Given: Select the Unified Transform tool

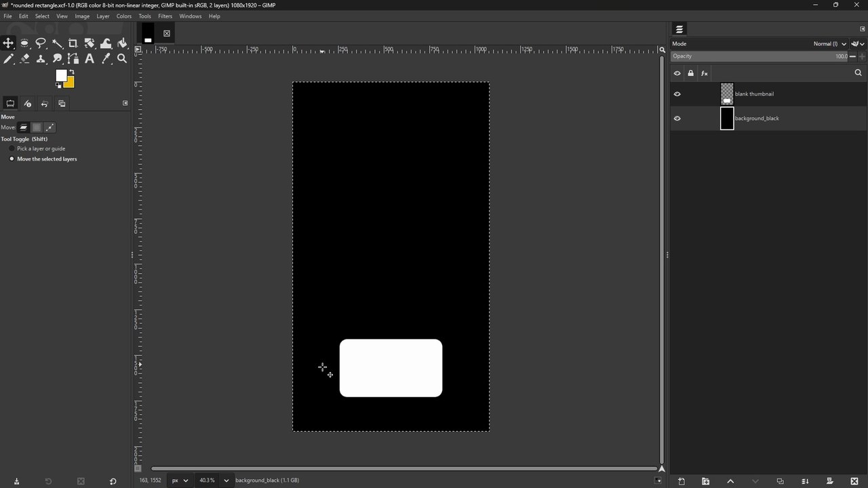Looking at the screenshot, I should click(x=90, y=43).
